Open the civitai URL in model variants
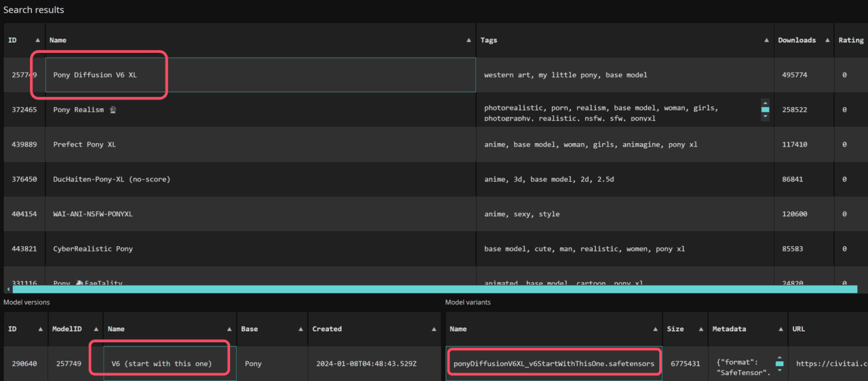 pyautogui.click(x=831, y=364)
